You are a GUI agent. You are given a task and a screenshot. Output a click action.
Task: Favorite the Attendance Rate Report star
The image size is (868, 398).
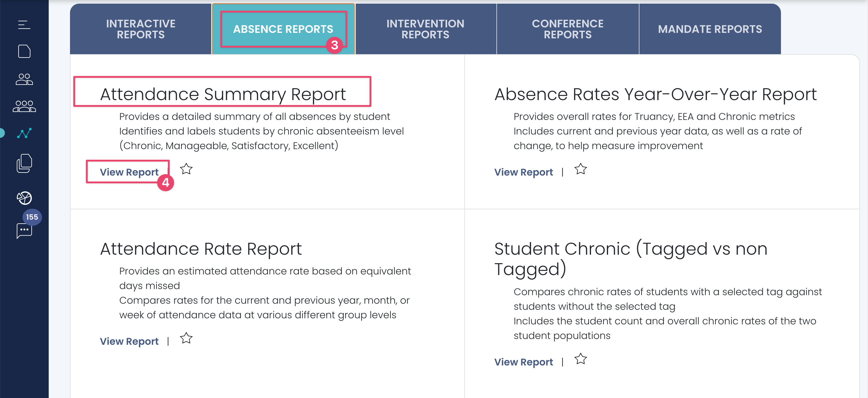pyautogui.click(x=186, y=338)
